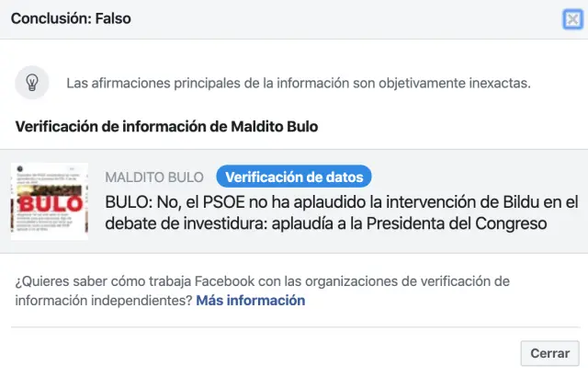The height and width of the screenshot is (377, 588).
Task: Follow the "Más información" link
Action: tap(250, 300)
